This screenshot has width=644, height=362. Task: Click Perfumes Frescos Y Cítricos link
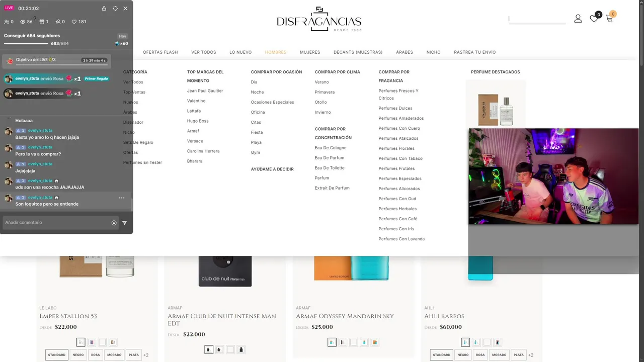pos(398,95)
